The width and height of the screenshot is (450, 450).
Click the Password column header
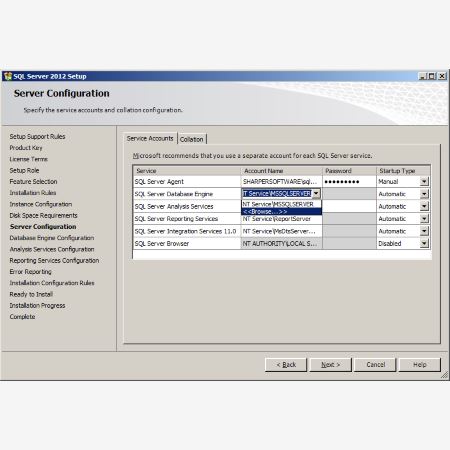click(349, 171)
